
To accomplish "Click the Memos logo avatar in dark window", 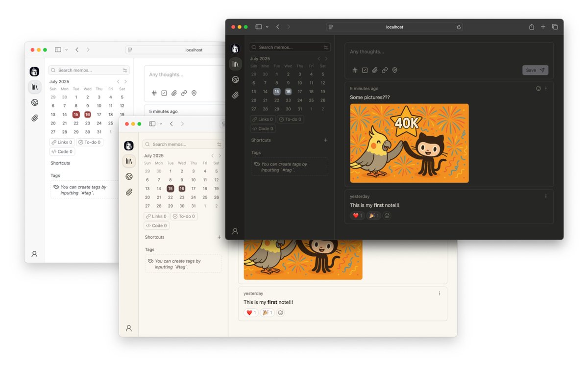I will (x=235, y=49).
